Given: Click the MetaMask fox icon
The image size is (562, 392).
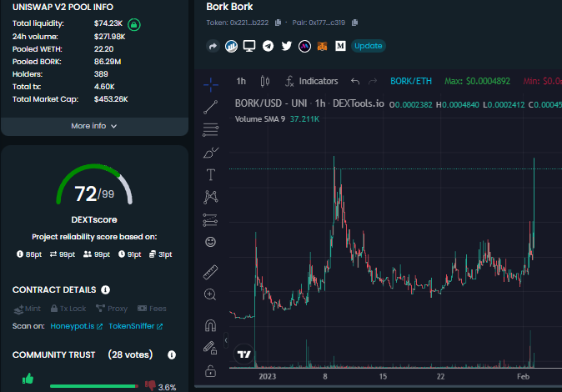Looking at the screenshot, I should [x=322, y=46].
